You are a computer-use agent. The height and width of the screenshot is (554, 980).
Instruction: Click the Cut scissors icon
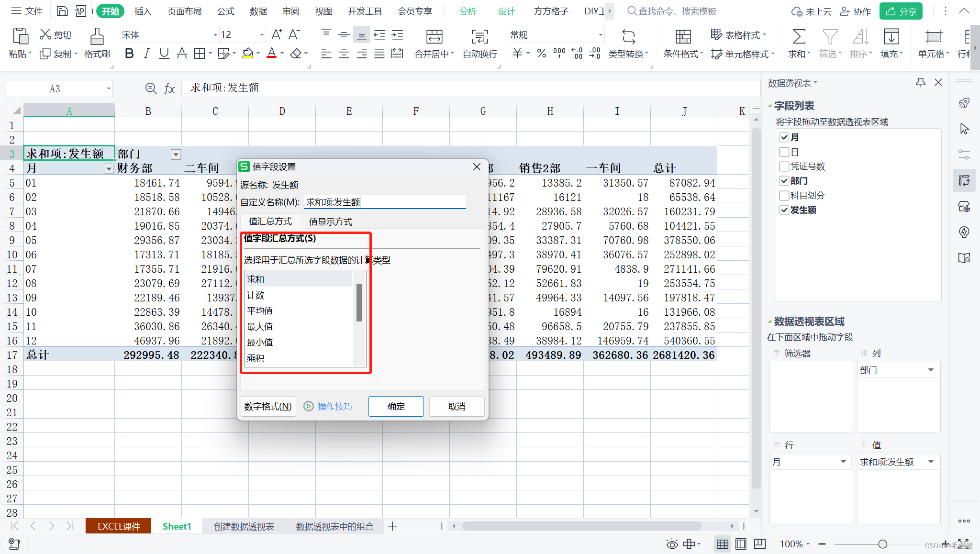coord(45,34)
